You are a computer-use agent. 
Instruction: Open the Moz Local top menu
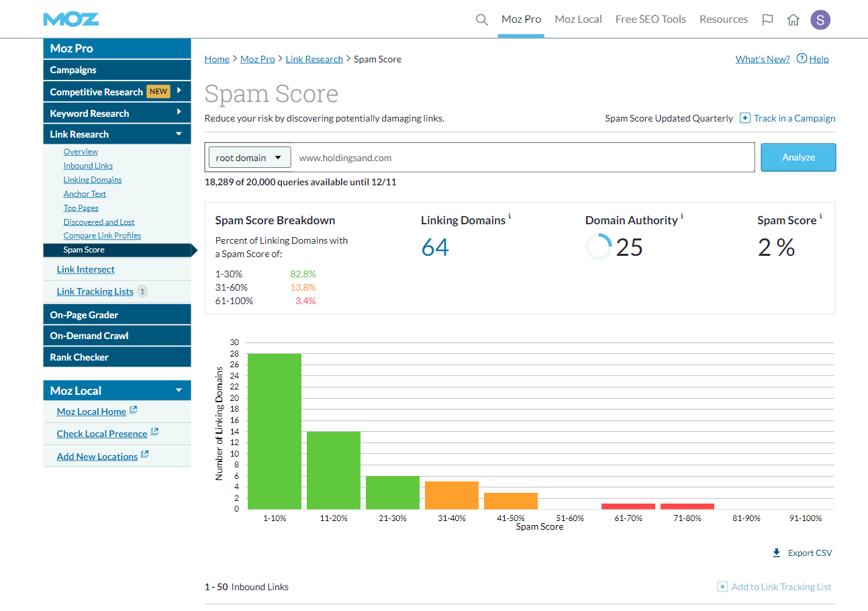[x=578, y=19]
